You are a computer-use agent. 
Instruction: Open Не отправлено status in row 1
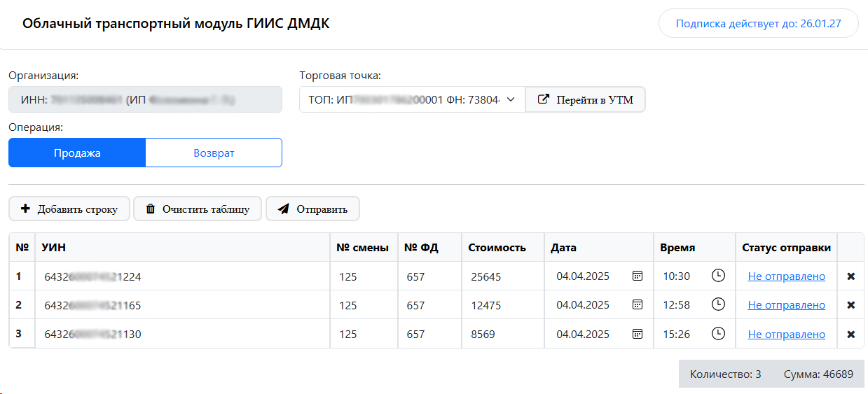(786, 276)
